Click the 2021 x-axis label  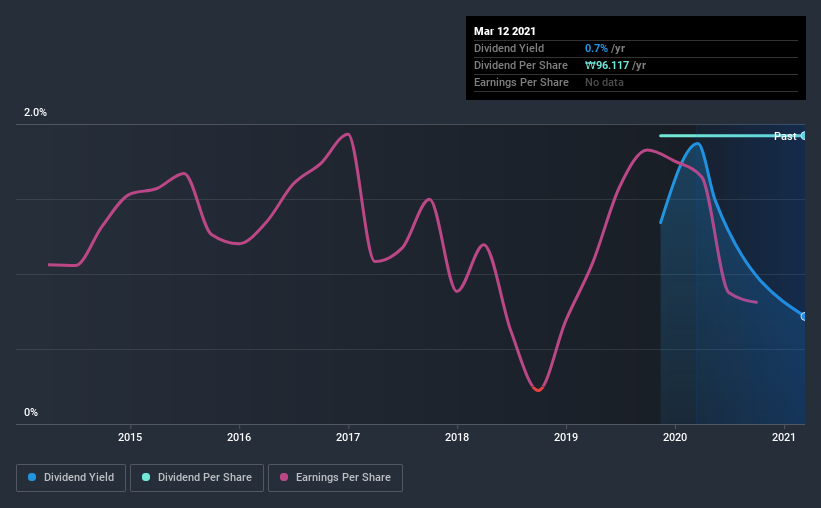coord(784,437)
